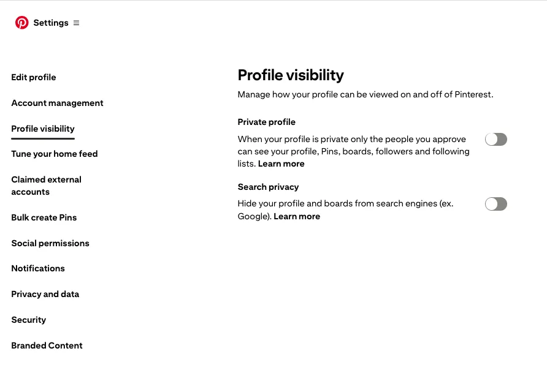Screen dimensions: 547x392
Task: Open Notifications settings
Action: [x=38, y=268]
